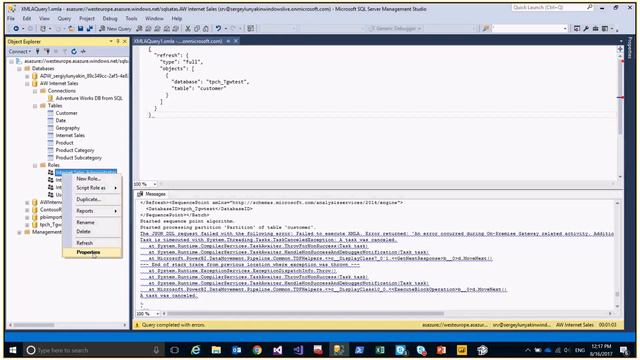Click the activity monitor icon in Object Explorer toolbar
The image size is (640, 360).
83,51
